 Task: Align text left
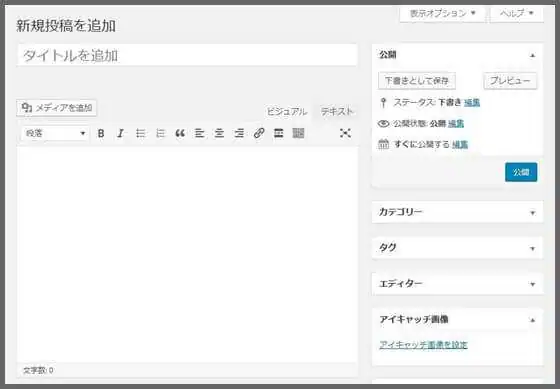pyautogui.click(x=199, y=134)
